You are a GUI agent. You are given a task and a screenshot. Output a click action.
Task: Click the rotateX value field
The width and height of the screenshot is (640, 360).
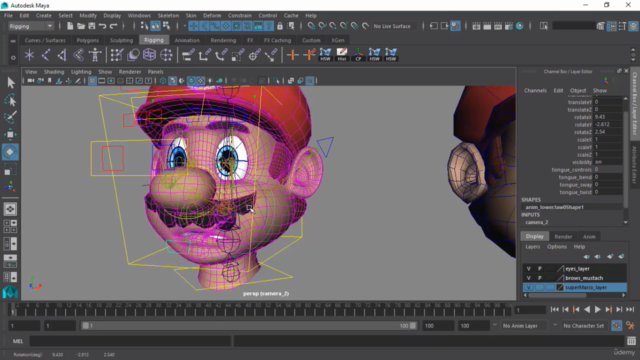click(x=608, y=117)
